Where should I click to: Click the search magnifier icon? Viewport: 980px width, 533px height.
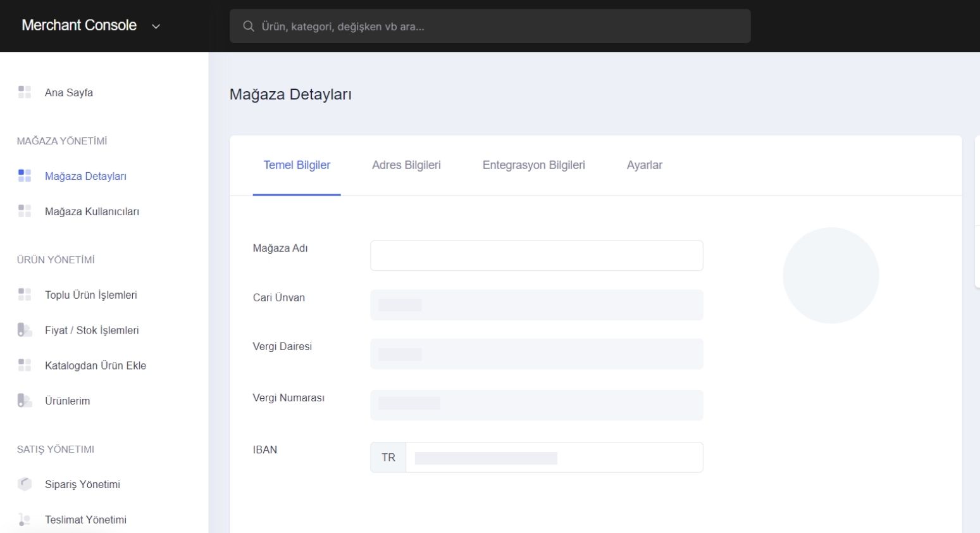pos(249,26)
